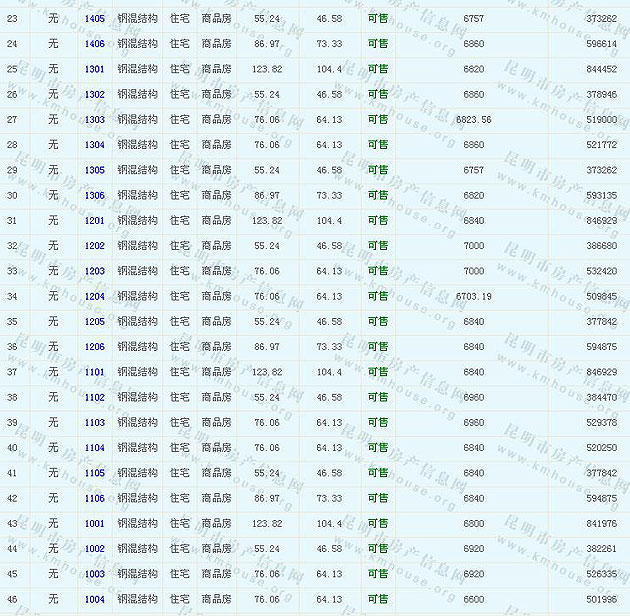Open room 1303 listing
Viewport: 630px width, 616px height.
94,120
